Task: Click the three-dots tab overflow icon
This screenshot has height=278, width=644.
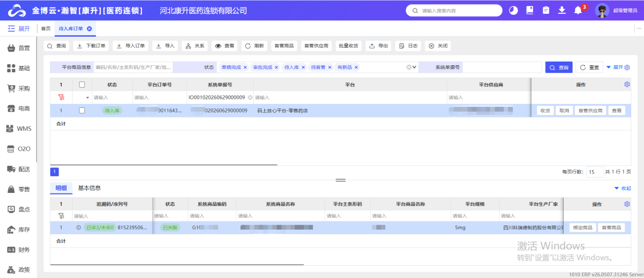Action: [639, 29]
